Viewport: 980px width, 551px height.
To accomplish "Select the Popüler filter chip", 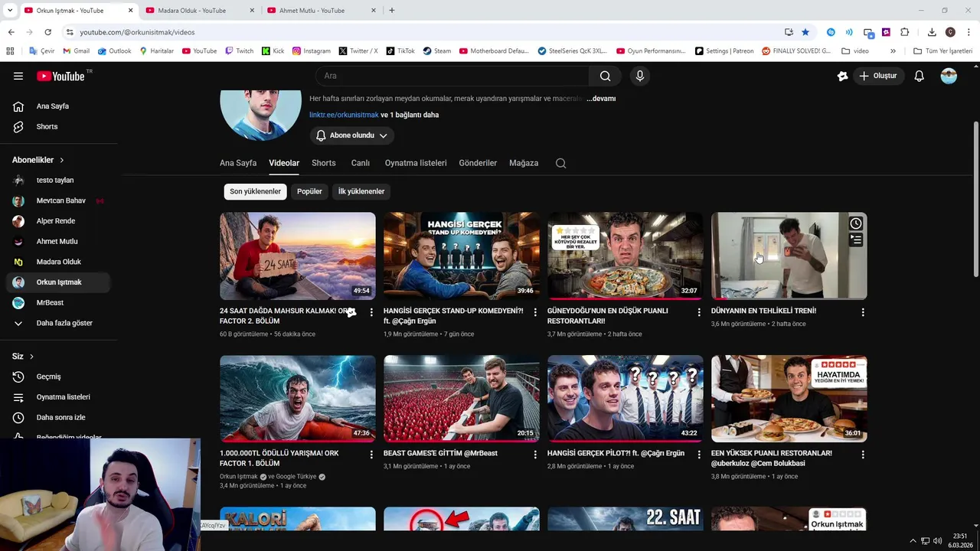I will click(x=309, y=191).
